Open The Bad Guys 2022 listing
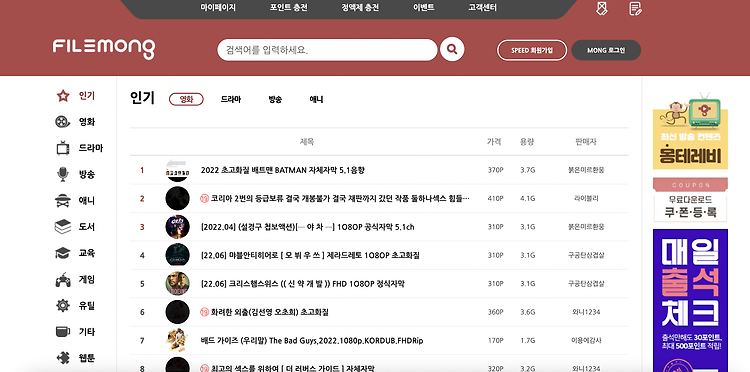Screen dimensions: 750x372 pos(312,340)
